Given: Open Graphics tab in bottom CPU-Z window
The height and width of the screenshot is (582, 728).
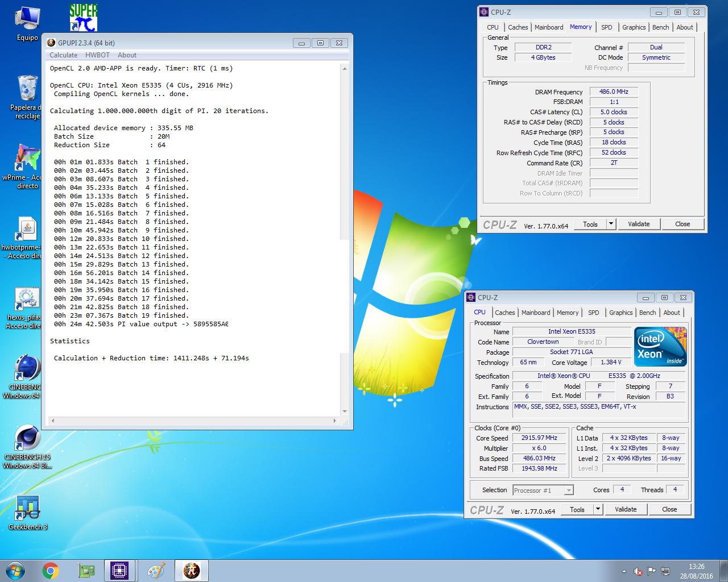Looking at the screenshot, I should coord(621,313).
